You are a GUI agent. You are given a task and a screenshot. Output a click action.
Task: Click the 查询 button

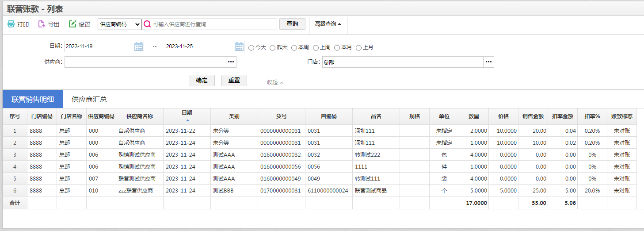[292, 24]
